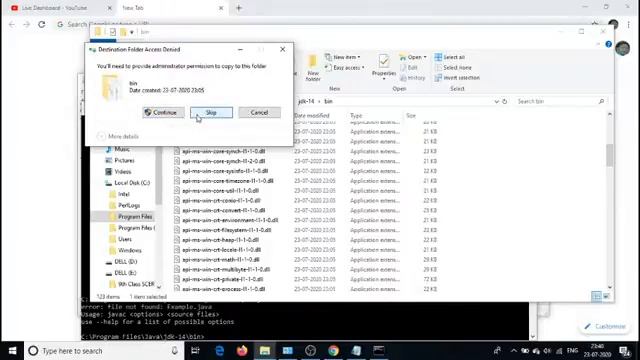
Task: Select file api-ms-win-crt-conio-l1-1-0.dll
Action: [217, 200]
